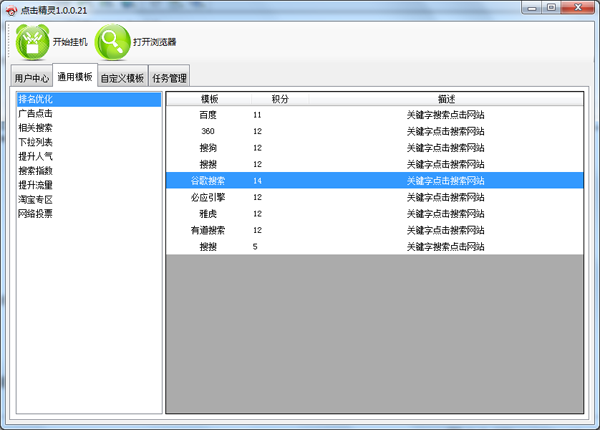600x430 pixels.
Task: Click the 开始挂机 label
Action: click(x=70, y=42)
